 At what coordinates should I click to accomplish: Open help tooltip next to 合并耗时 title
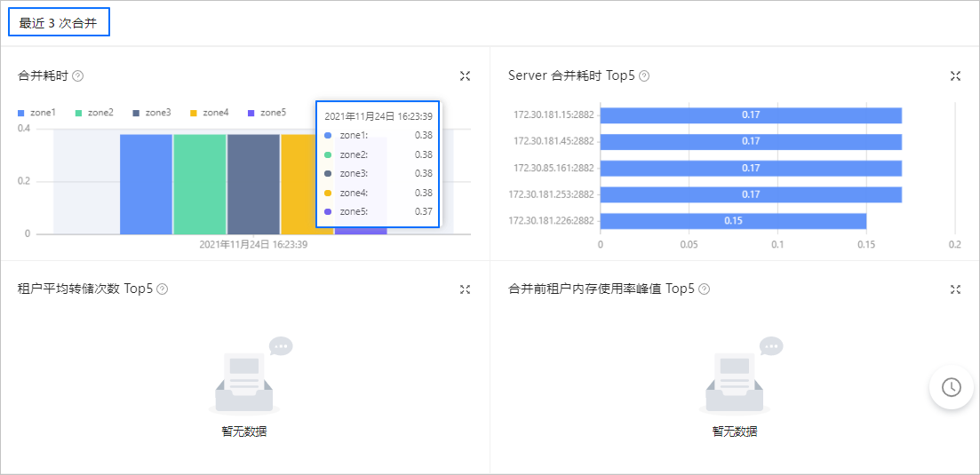tap(77, 76)
